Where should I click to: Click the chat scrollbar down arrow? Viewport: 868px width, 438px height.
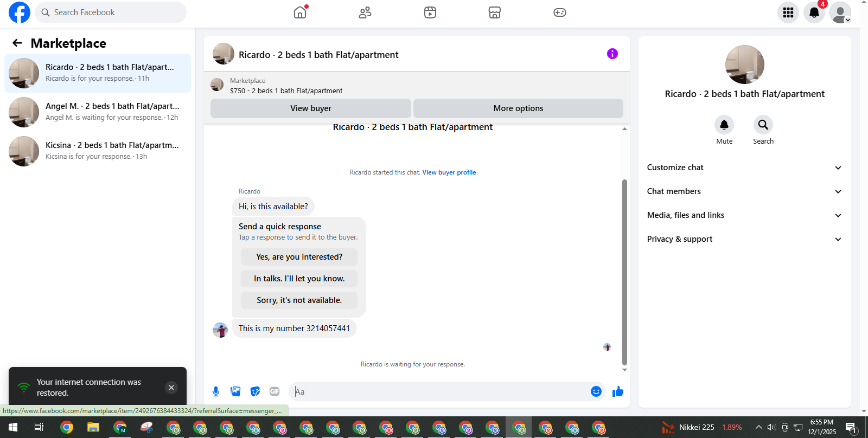click(624, 370)
